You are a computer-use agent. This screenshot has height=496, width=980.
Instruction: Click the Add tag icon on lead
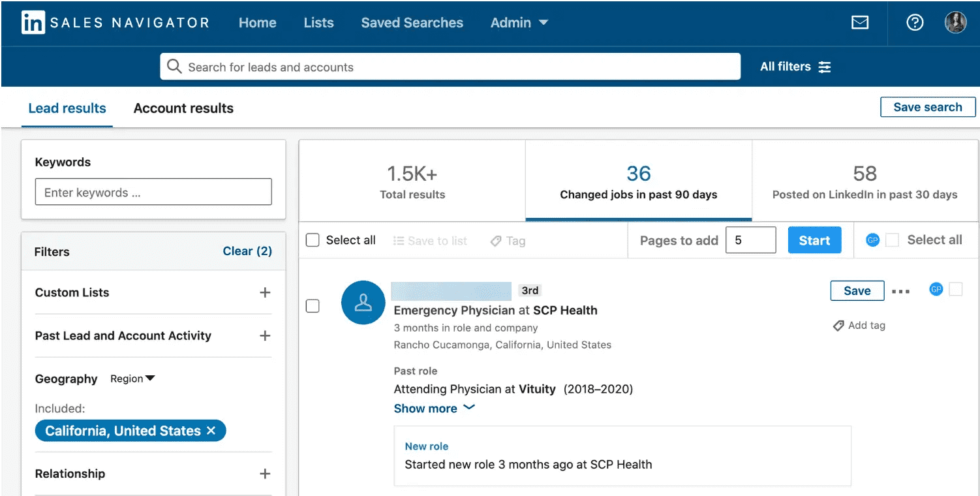point(839,326)
